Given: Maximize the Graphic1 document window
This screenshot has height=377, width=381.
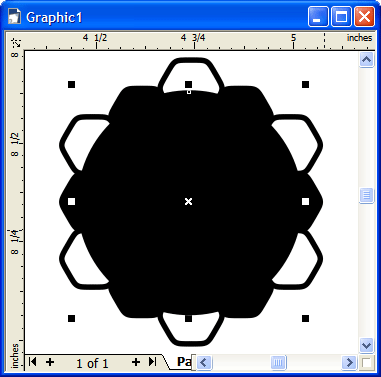Looking at the screenshot, I should (341, 17).
